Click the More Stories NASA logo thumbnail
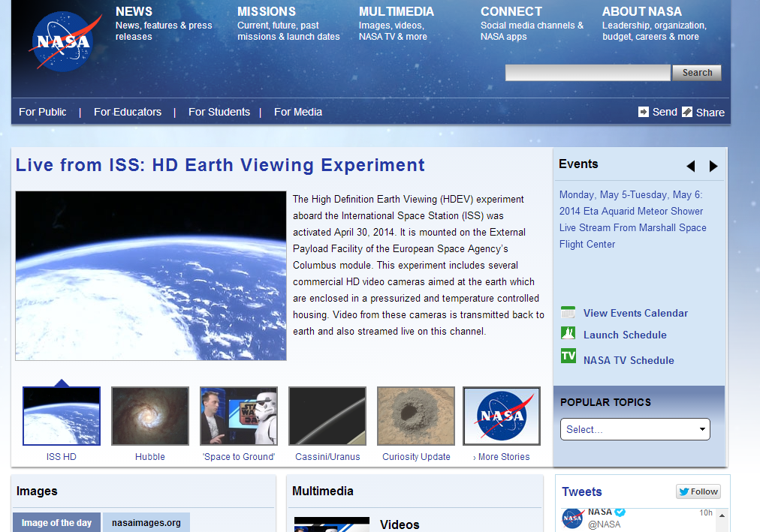 point(502,416)
